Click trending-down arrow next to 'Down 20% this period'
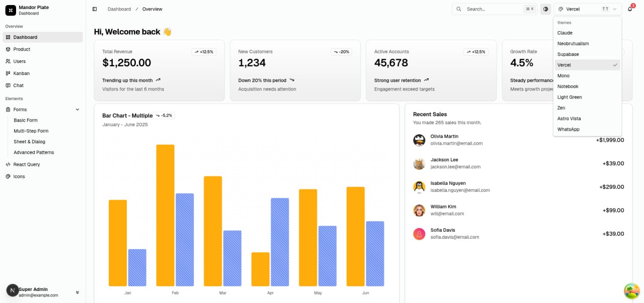Screen dimensions: 644x303 point(292,80)
